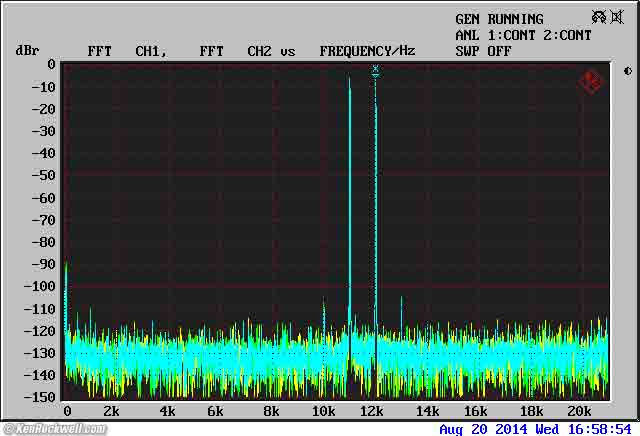Click the FREQUENCY/Hz axis label

coord(367,51)
